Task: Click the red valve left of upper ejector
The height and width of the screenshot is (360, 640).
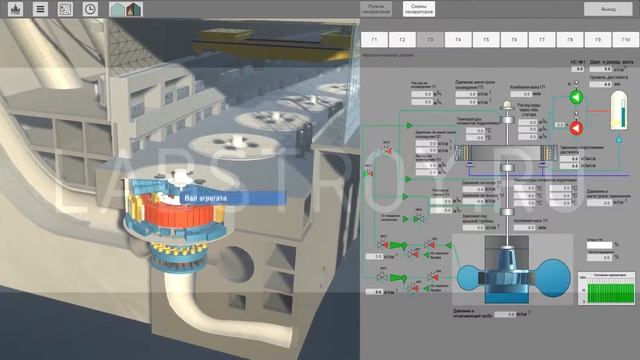Action: point(382,244)
